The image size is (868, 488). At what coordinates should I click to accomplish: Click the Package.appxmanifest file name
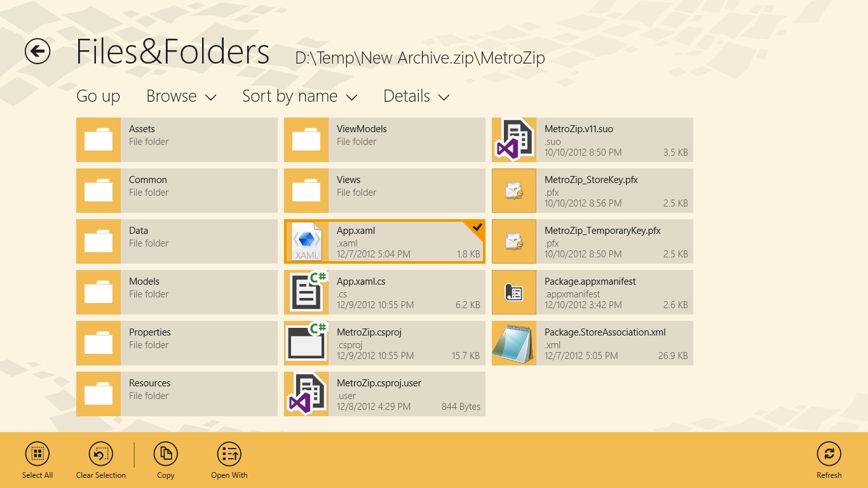coord(590,281)
